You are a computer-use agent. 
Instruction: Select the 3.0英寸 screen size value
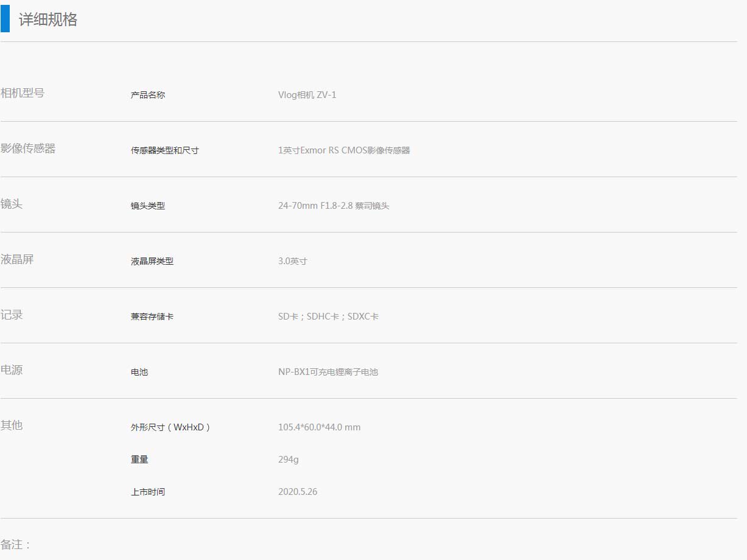click(293, 261)
